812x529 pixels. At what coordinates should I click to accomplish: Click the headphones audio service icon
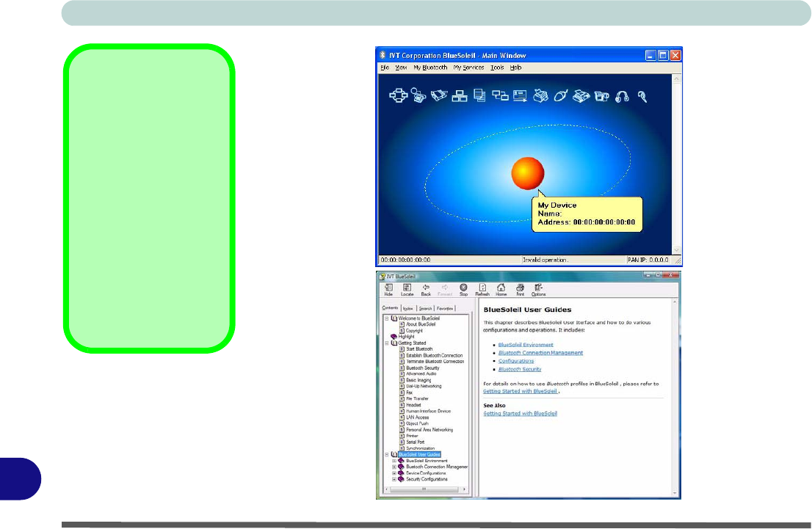click(622, 96)
